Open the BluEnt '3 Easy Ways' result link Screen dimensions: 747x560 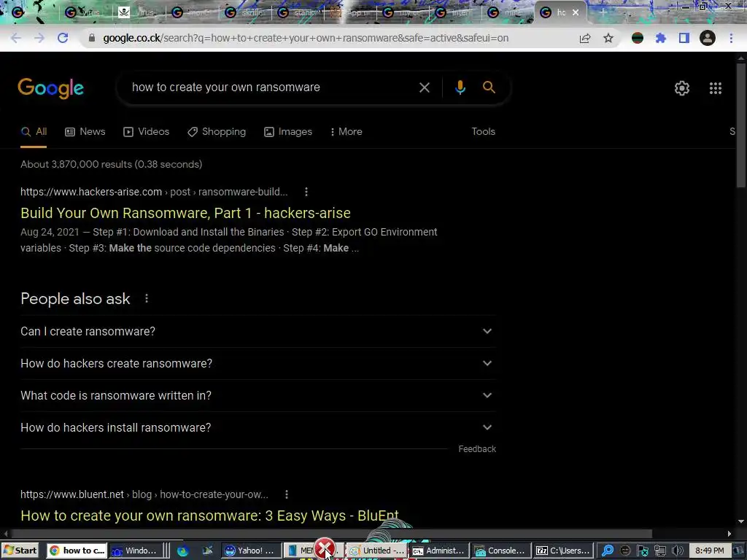coord(209,516)
